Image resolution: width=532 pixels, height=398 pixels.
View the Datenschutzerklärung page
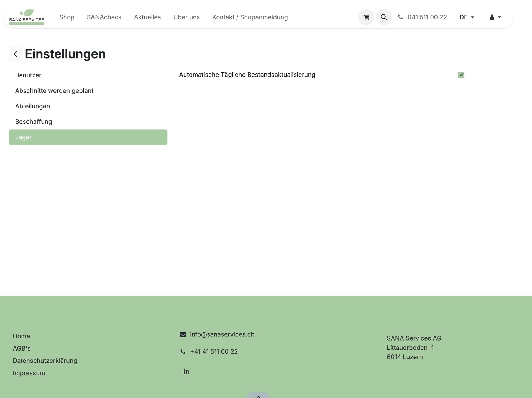coord(45,361)
